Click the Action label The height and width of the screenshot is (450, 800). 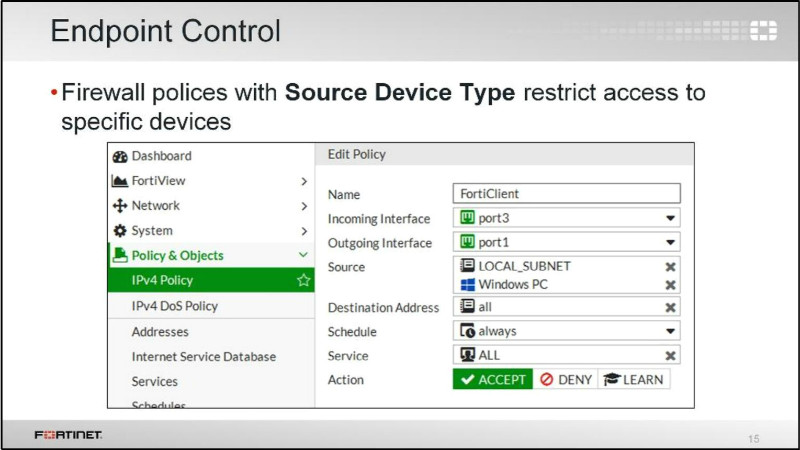tap(346, 380)
